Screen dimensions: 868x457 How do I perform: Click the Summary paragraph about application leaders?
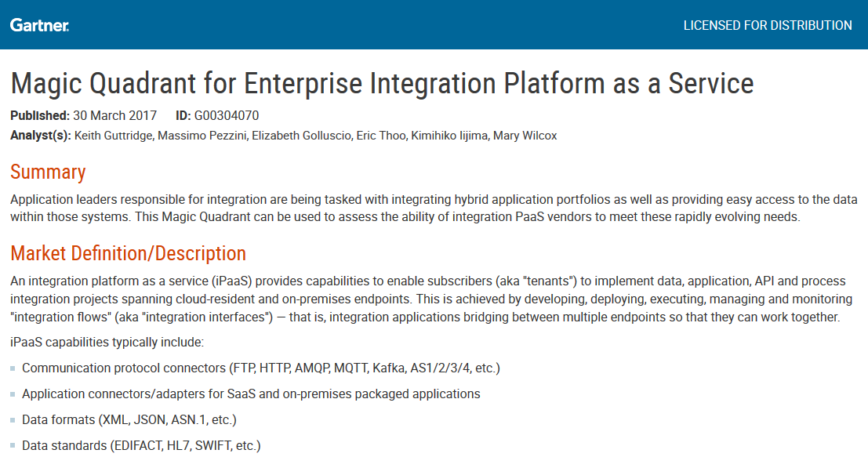click(x=434, y=208)
